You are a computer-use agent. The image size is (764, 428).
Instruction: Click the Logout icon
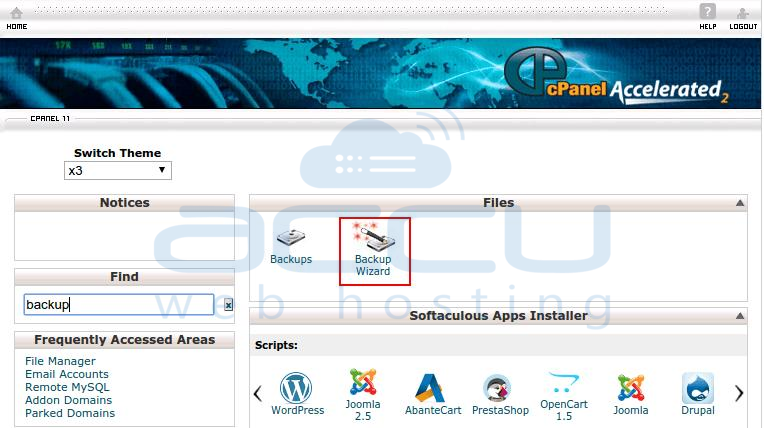743,13
